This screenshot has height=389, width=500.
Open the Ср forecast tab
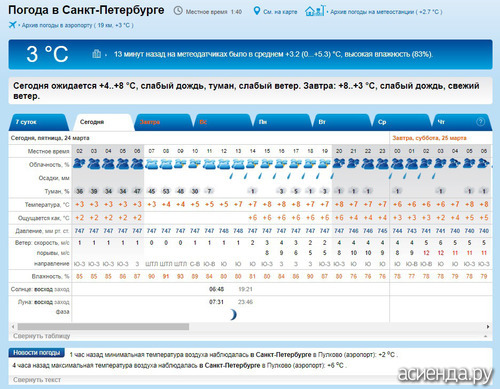[402, 122]
